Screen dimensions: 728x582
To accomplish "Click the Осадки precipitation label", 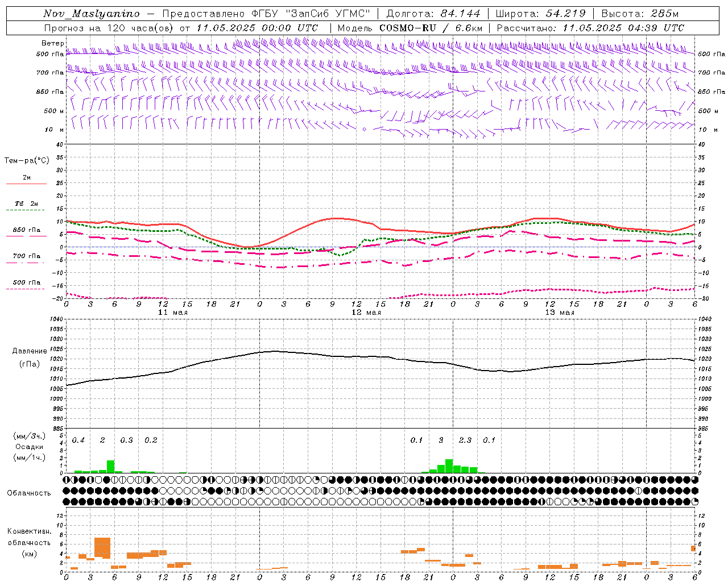I will 30,447.
